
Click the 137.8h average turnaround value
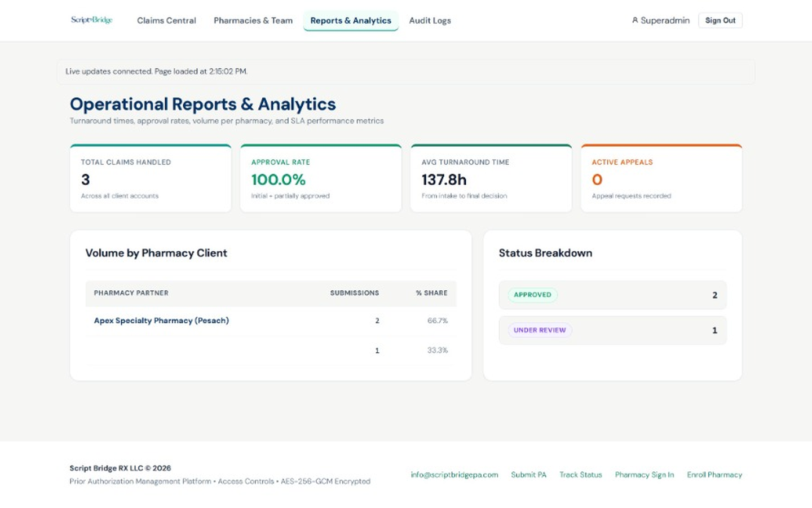coord(444,179)
